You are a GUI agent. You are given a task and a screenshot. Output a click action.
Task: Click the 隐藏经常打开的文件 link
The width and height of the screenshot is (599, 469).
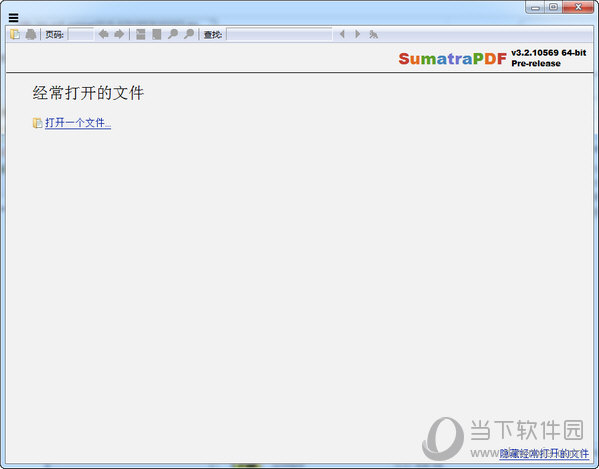[x=544, y=454]
